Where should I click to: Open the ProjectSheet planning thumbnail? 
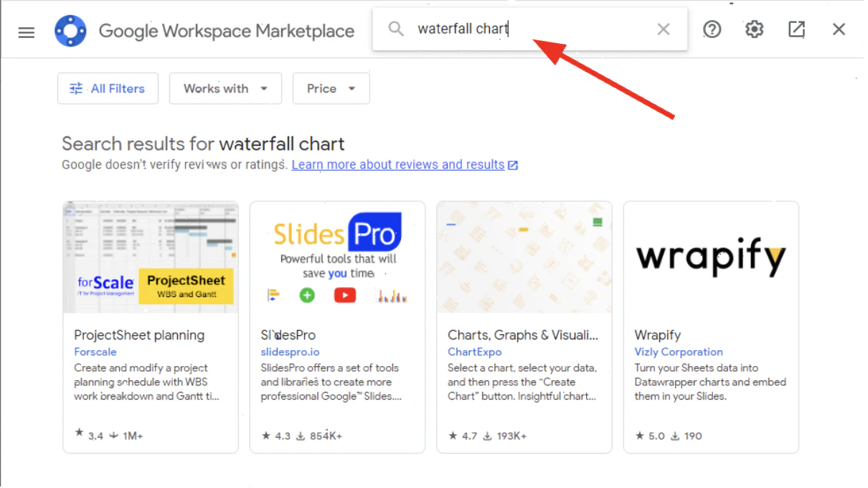coord(151,257)
